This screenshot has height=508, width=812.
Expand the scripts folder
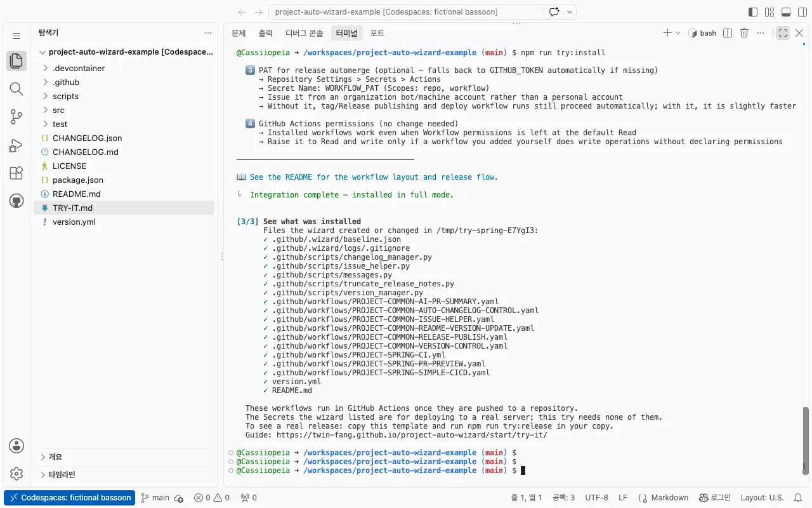click(124, 96)
